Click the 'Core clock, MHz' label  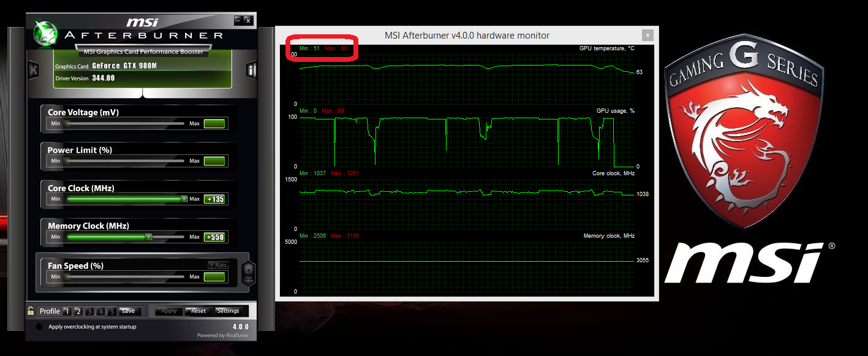click(614, 173)
